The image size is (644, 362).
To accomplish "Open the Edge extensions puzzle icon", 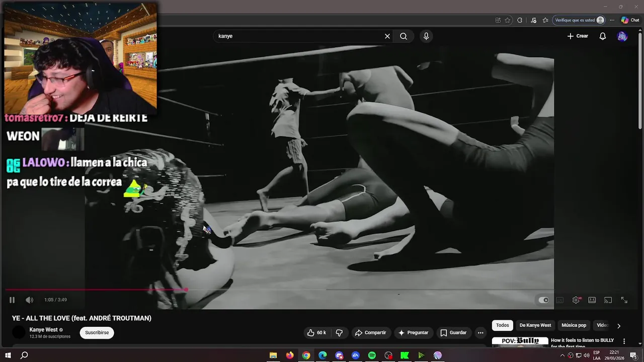I will 520,20.
